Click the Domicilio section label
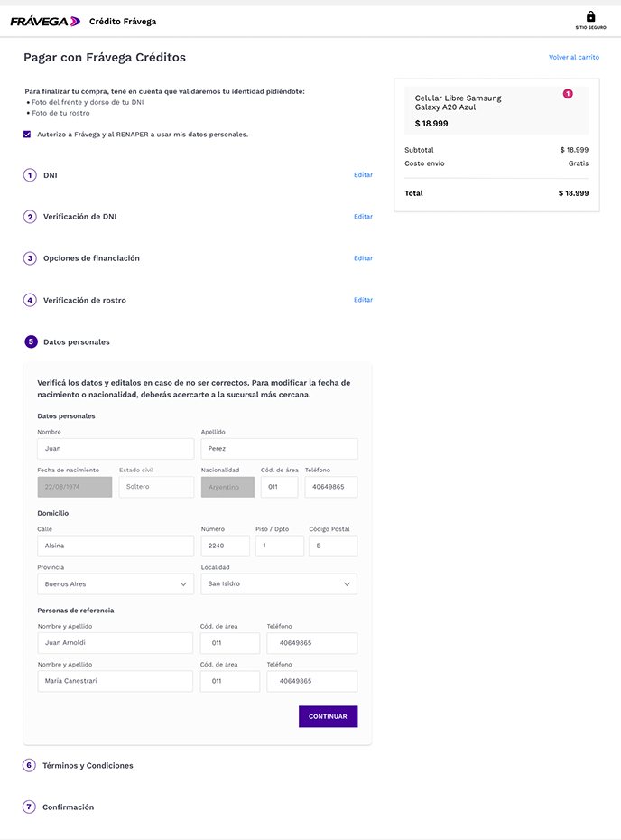Viewport: 621px width, 840px height. coord(53,513)
